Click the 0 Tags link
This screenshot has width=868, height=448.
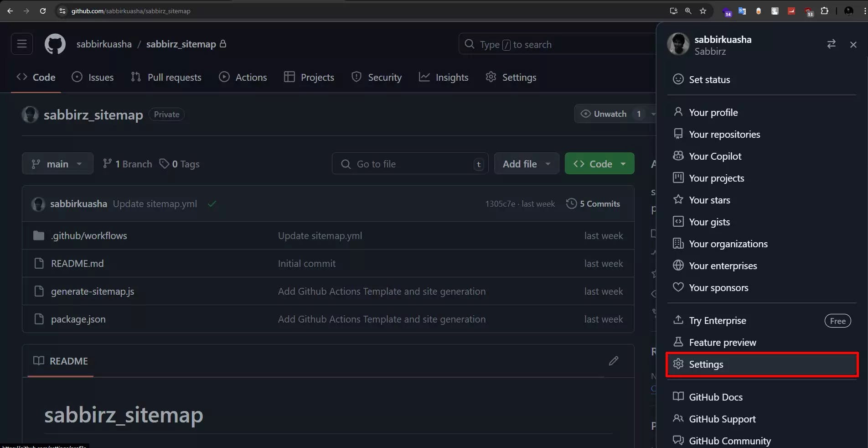tap(180, 164)
